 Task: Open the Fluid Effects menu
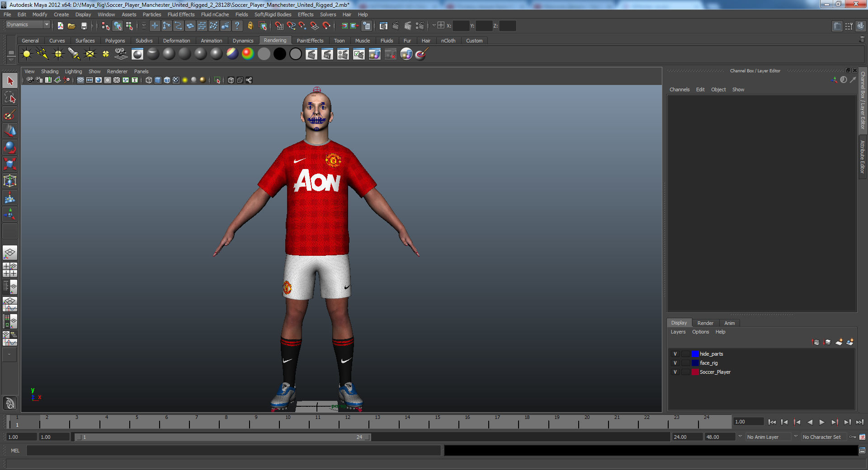181,14
